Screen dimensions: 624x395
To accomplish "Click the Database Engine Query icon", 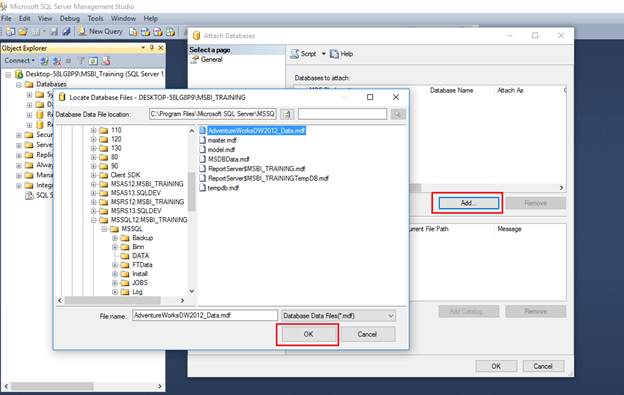I will coord(133,31).
